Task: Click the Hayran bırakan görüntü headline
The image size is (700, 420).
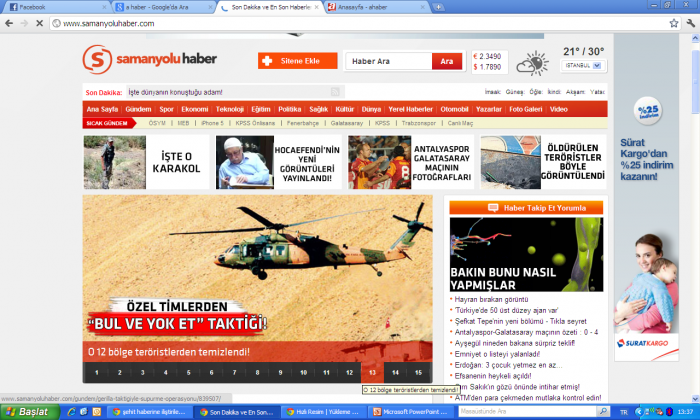Action: tap(492, 299)
